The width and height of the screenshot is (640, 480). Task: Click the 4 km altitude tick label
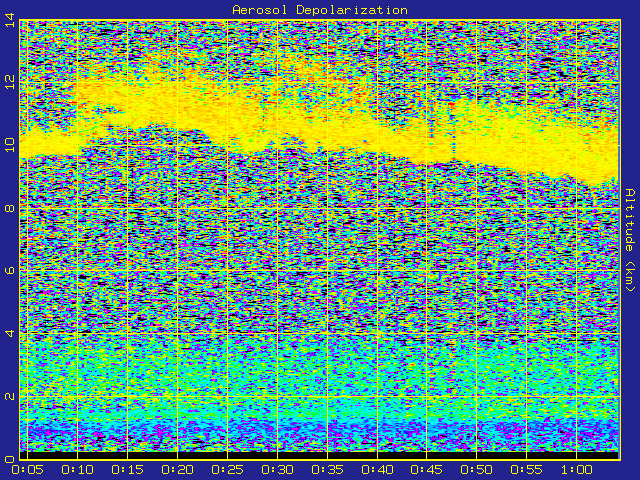pos(10,333)
